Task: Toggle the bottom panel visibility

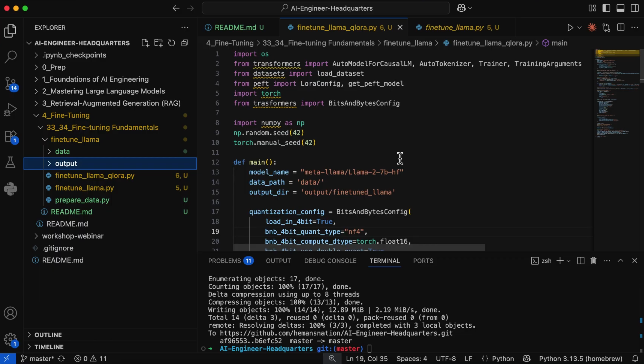Action: [620, 8]
